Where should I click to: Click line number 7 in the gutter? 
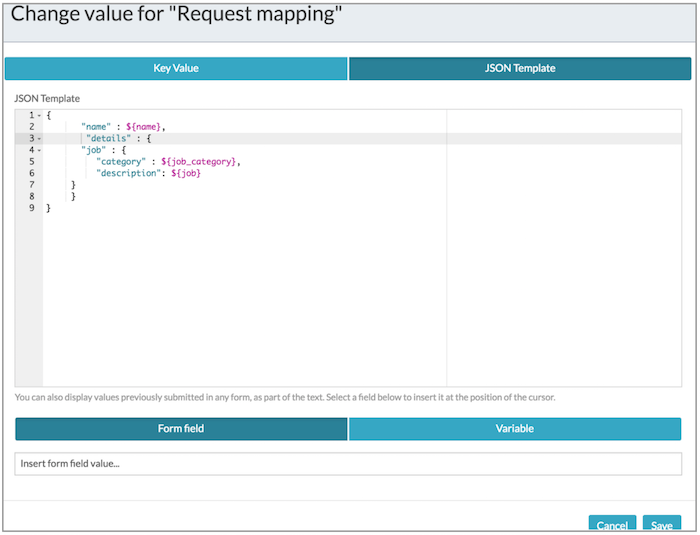(32, 185)
